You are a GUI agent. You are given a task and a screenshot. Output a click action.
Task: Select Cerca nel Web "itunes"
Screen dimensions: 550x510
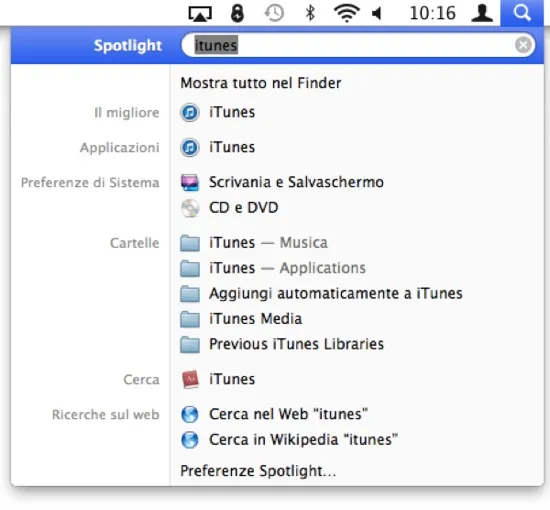click(288, 414)
